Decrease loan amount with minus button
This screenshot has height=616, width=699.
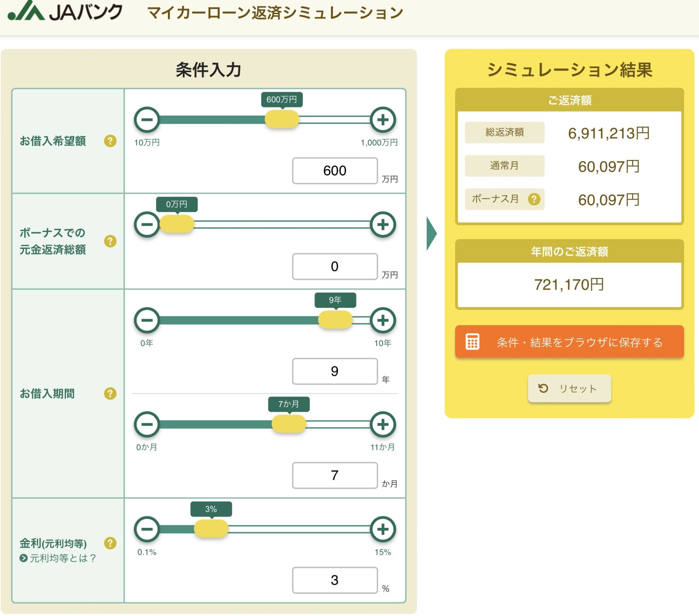[x=147, y=119]
